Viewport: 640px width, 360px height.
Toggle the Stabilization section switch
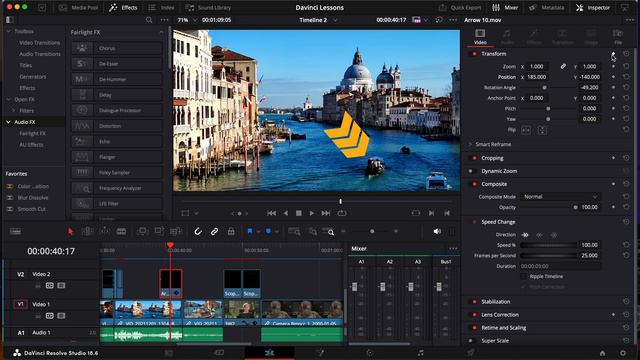(x=474, y=302)
